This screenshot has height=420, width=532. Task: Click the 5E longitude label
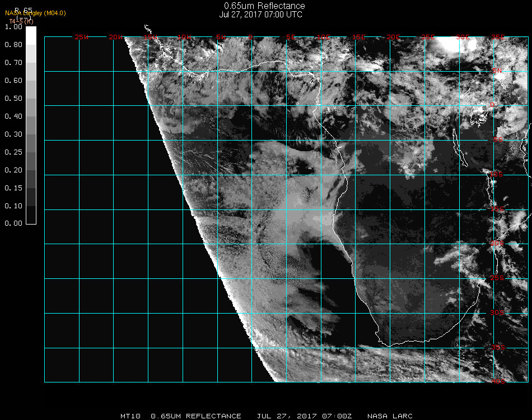pos(291,37)
